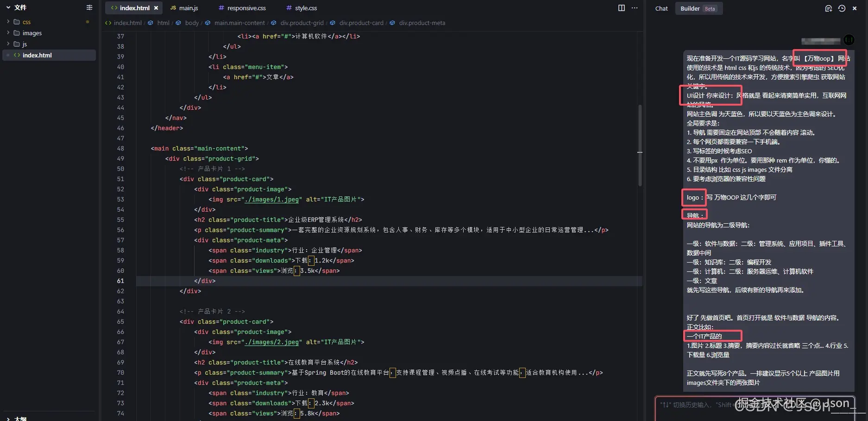
Task: Switch to the index.html editor tab
Action: (134, 8)
